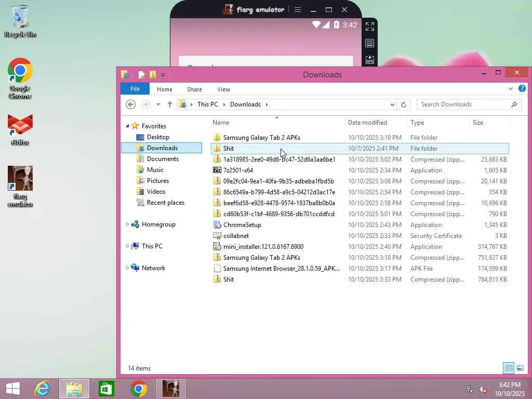Sort by the Date modified column
Image resolution: width=532 pixels, height=399 pixels.
click(376, 123)
